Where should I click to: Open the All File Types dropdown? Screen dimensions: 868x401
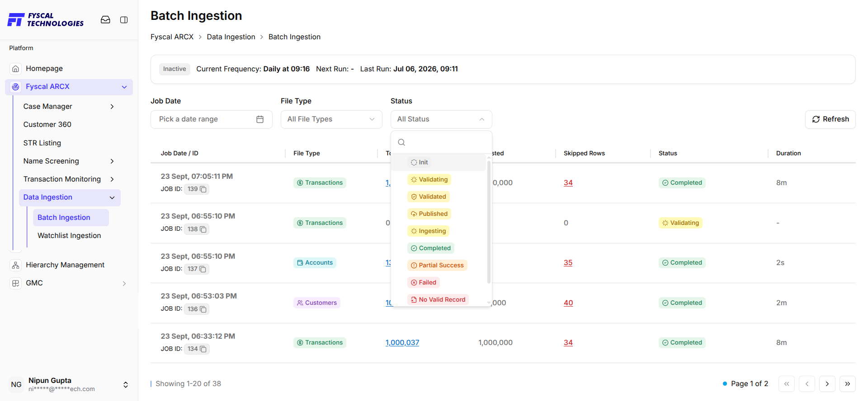[x=331, y=119]
